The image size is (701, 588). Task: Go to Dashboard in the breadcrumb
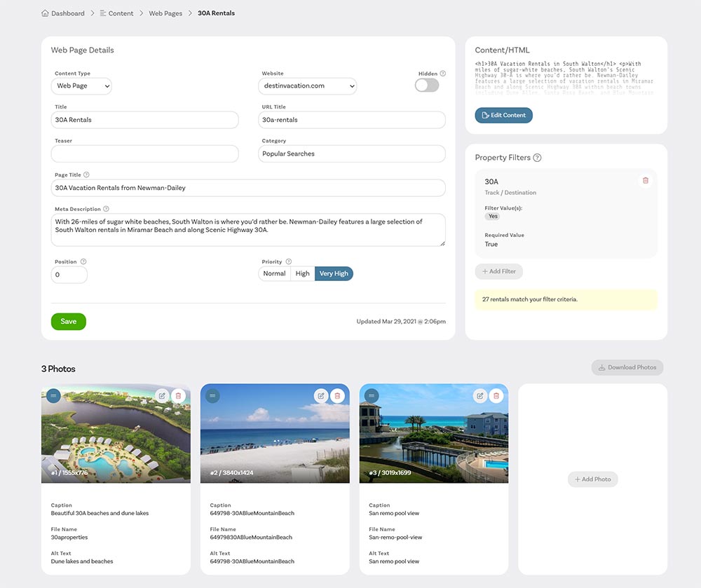tap(67, 13)
